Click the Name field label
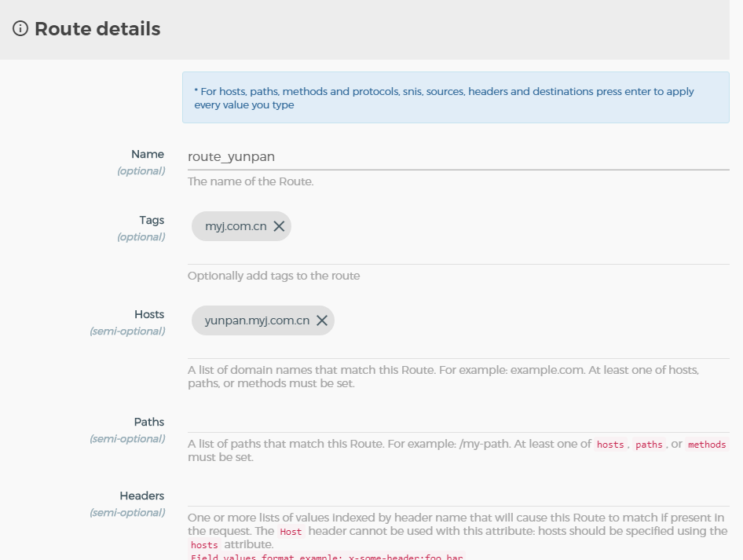Viewport: 743px width, 560px height. [x=148, y=155]
